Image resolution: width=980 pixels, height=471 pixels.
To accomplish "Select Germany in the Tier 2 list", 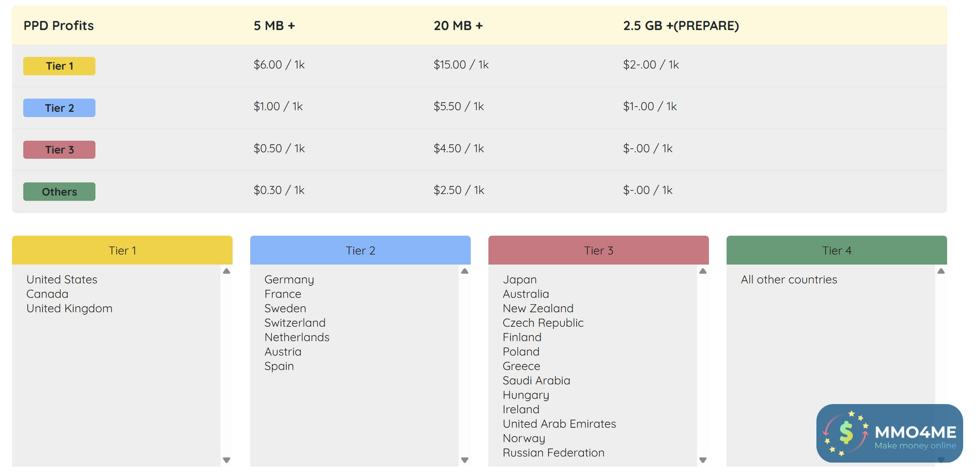I will tap(289, 279).
